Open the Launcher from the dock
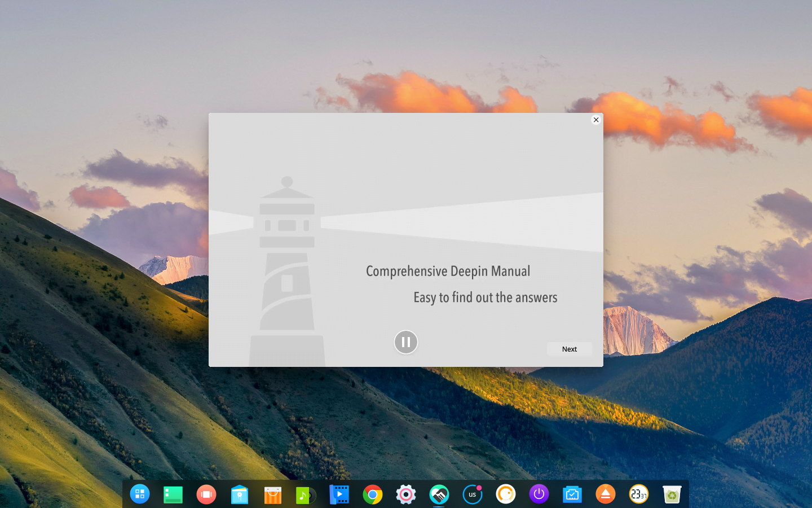The width and height of the screenshot is (812, 508). 140,494
